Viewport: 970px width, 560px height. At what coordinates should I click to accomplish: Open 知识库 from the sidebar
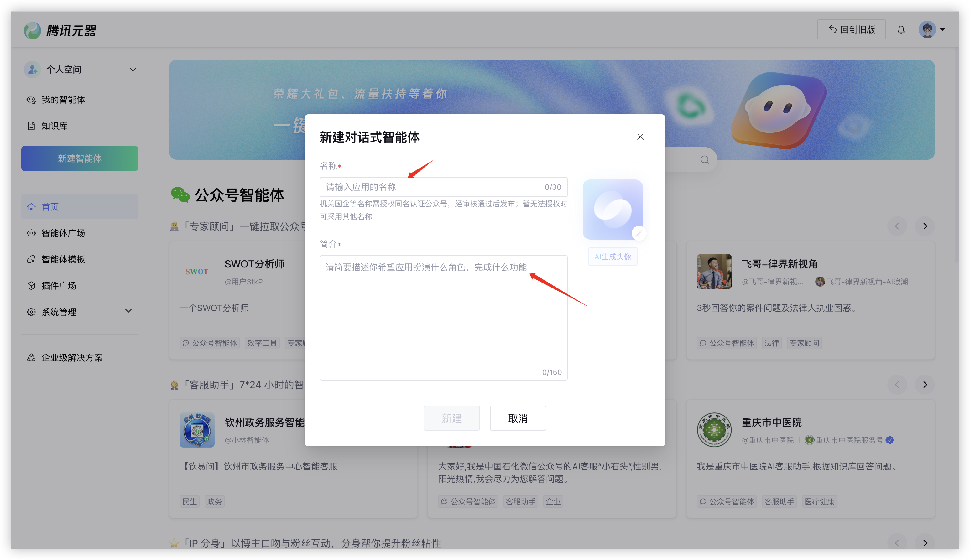click(x=54, y=126)
